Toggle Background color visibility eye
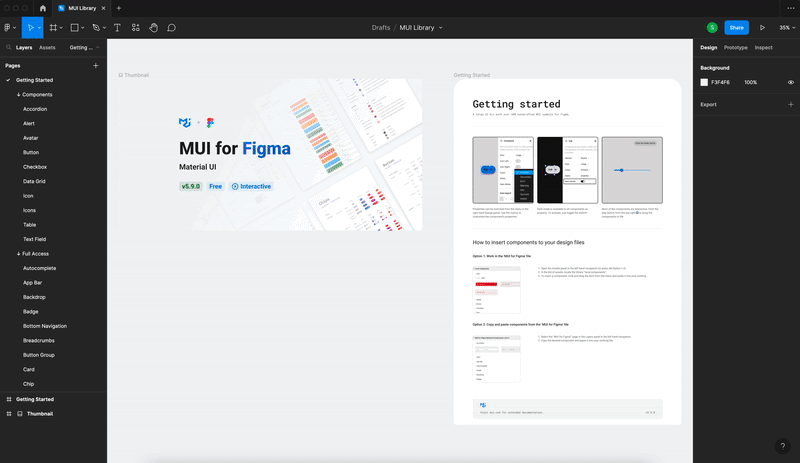Viewport: 800px width, 463px height. [791, 82]
